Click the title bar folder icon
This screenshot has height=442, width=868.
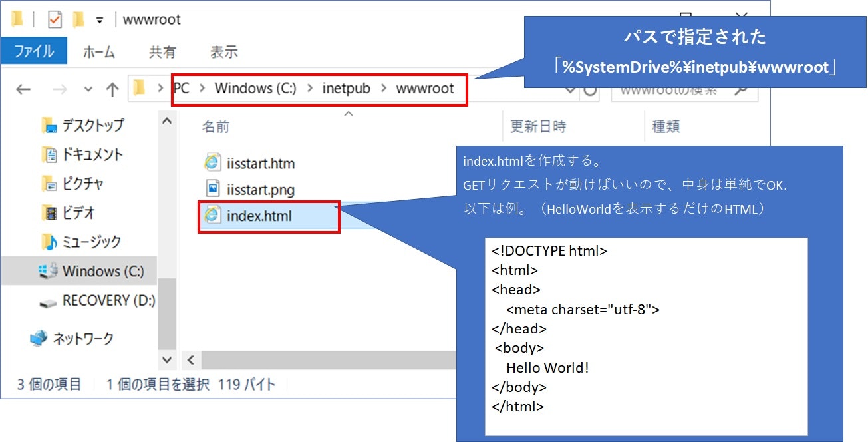click(17, 19)
